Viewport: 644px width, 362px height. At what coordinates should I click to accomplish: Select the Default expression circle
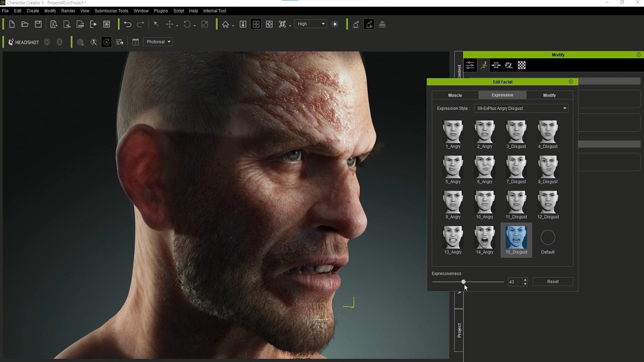(x=548, y=237)
